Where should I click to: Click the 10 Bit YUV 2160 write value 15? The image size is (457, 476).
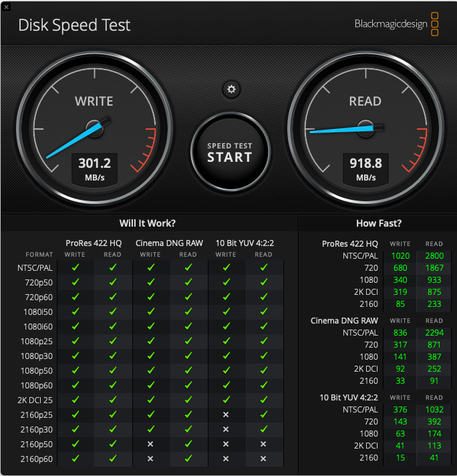(x=400, y=458)
